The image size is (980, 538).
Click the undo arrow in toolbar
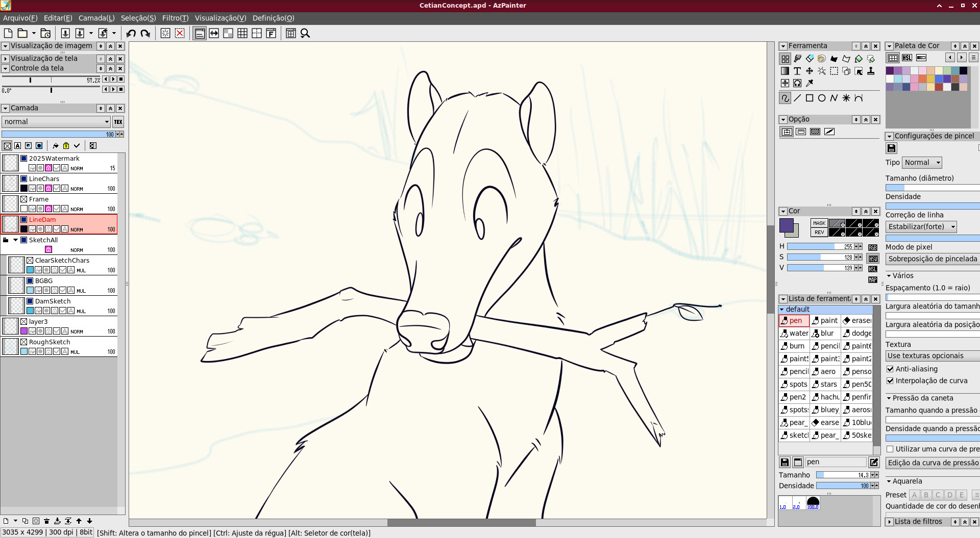(x=131, y=33)
